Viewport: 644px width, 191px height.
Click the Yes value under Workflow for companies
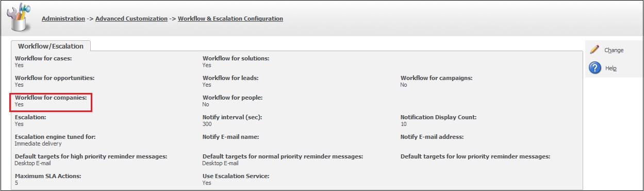19,104
